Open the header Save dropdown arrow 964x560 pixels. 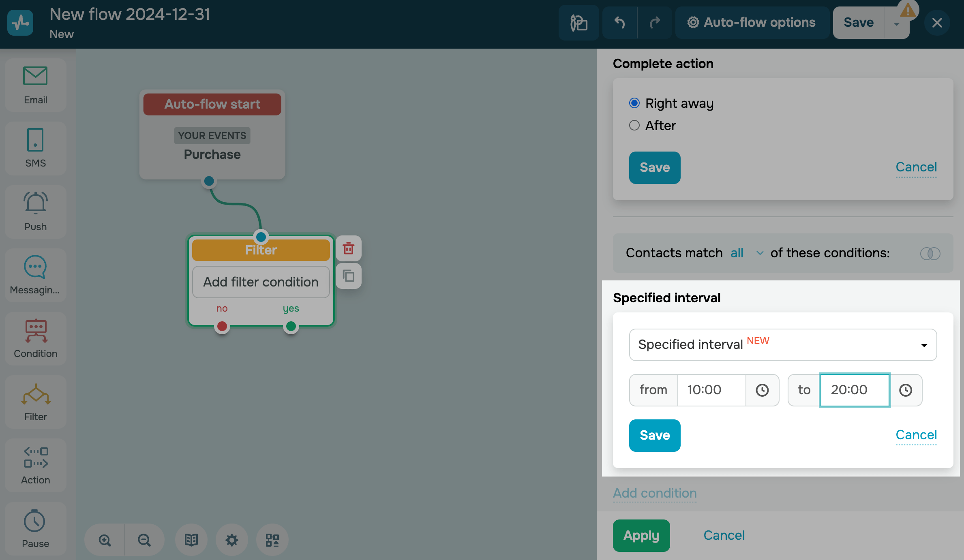click(x=896, y=24)
